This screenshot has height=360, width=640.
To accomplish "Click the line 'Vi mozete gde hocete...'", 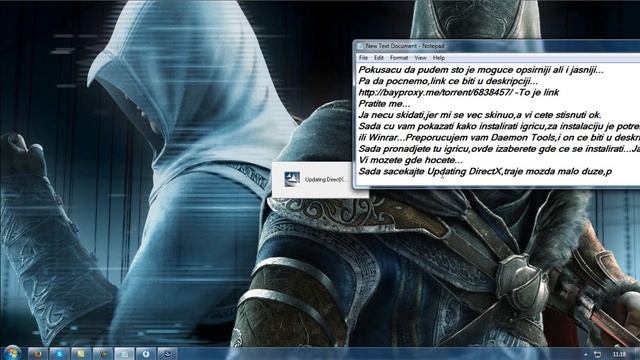I will [410, 160].
